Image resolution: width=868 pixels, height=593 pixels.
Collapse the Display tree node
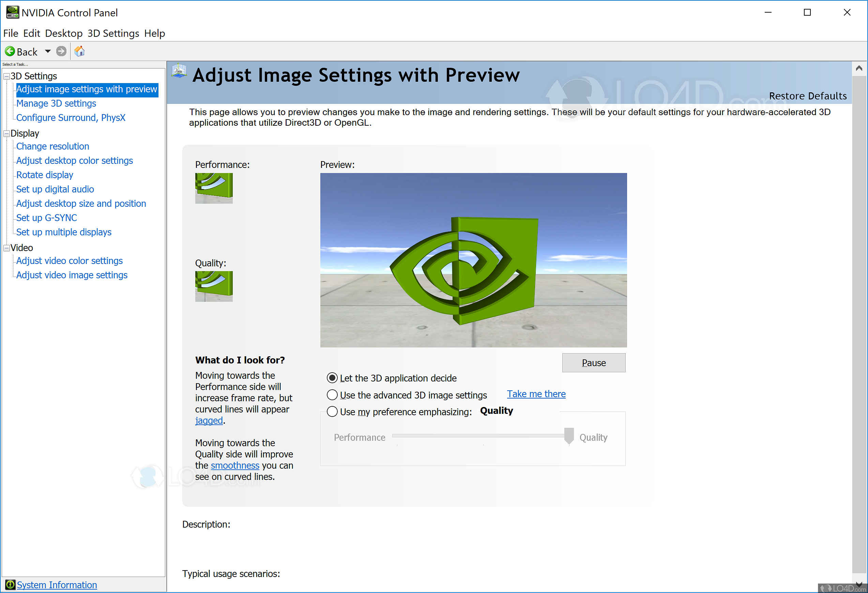click(6, 134)
